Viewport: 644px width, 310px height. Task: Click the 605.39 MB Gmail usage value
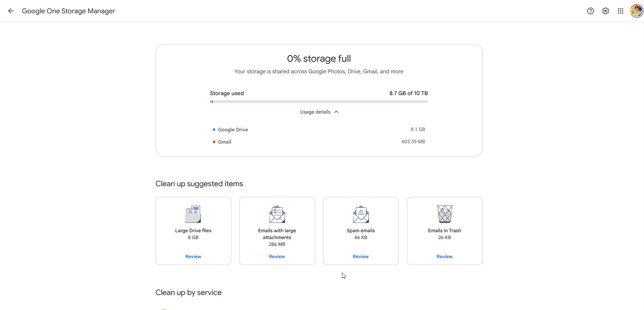tap(413, 142)
